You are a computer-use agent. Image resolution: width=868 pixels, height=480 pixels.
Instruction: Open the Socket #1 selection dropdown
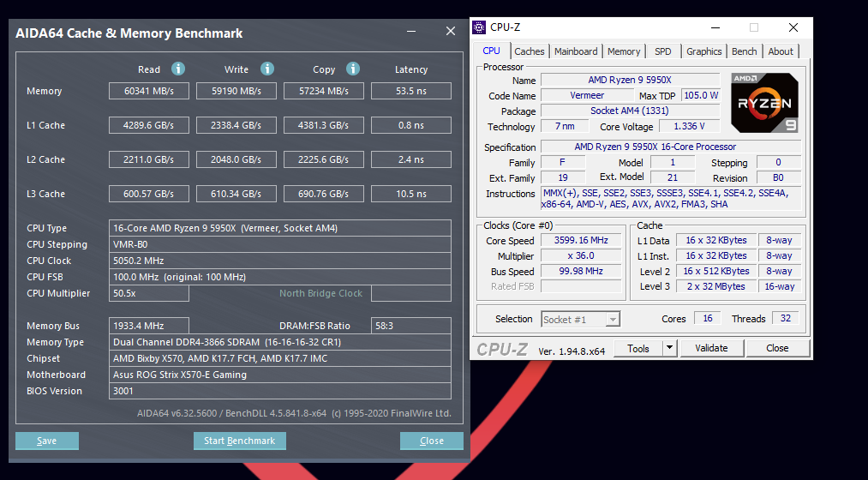581,320
